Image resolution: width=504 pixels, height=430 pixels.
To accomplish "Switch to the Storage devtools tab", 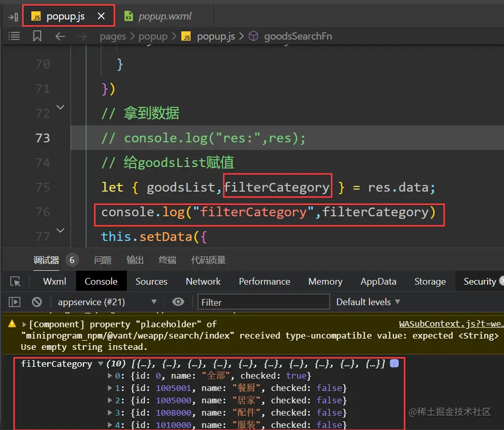I will click(x=430, y=282).
